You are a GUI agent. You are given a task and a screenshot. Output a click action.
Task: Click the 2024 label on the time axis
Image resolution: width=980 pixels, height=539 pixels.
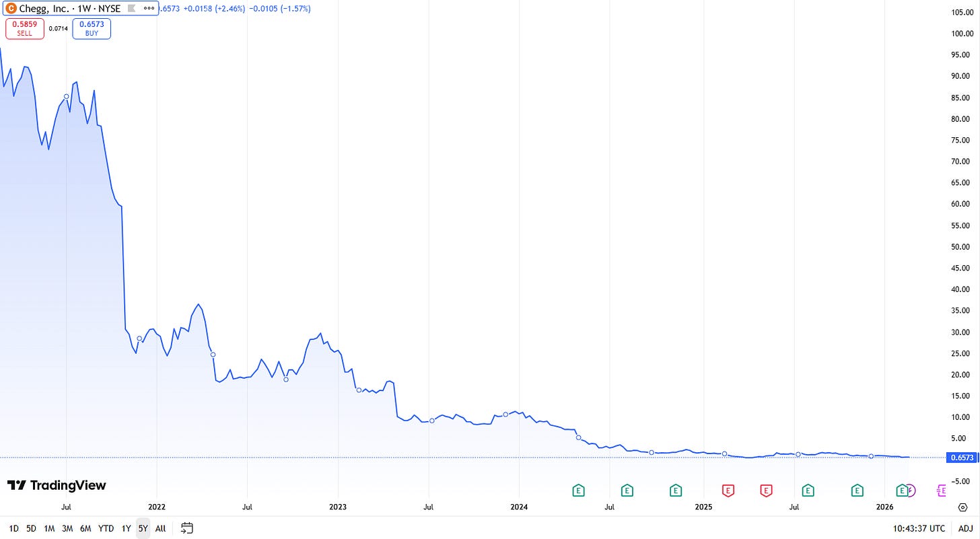518,506
